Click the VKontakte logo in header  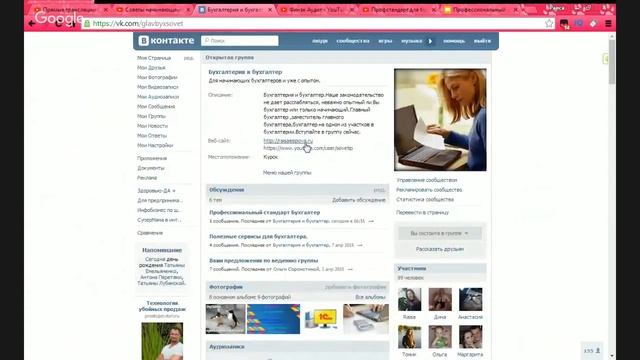pyautogui.click(x=166, y=40)
